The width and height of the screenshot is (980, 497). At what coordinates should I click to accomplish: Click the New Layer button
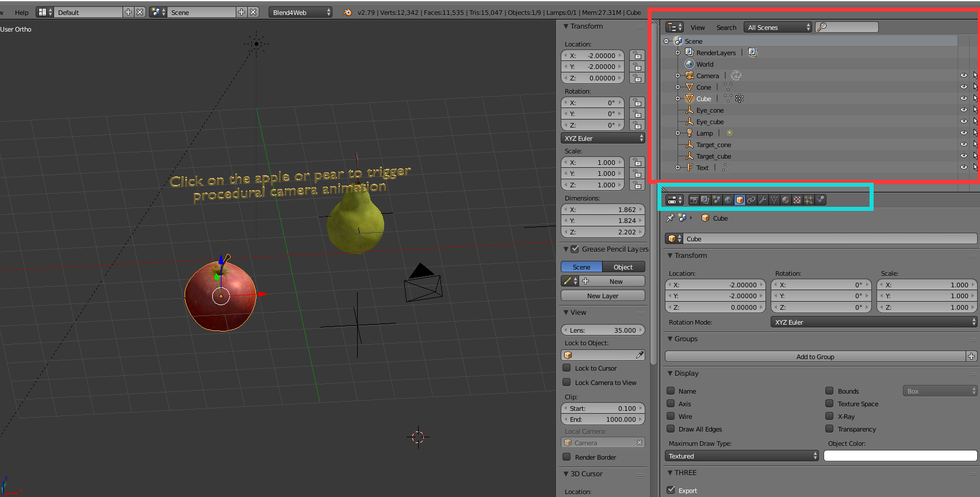point(603,296)
